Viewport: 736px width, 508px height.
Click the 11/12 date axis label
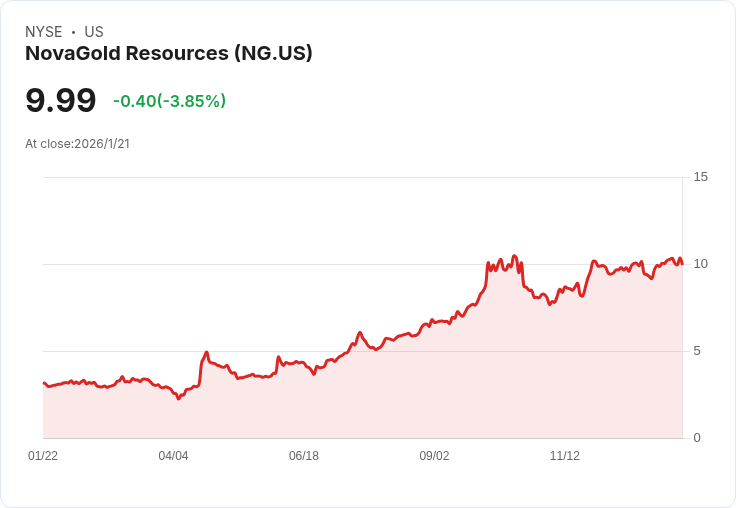coord(565,456)
